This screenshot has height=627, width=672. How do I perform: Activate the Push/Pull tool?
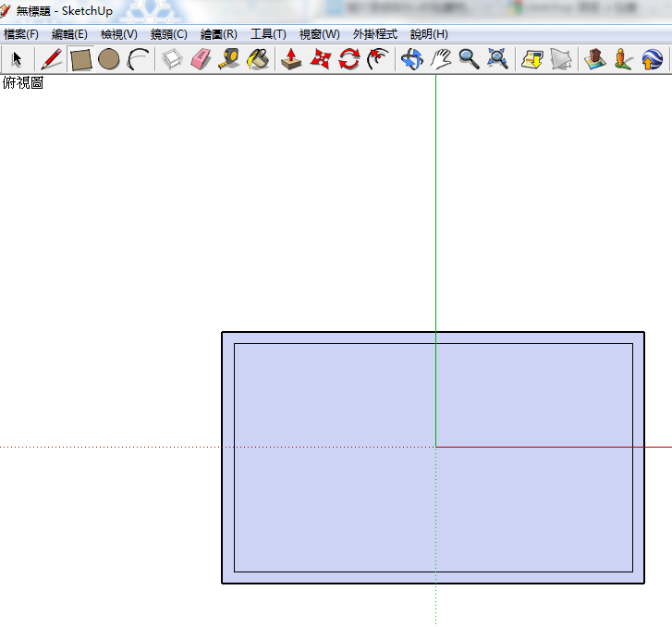pyautogui.click(x=291, y=59)
